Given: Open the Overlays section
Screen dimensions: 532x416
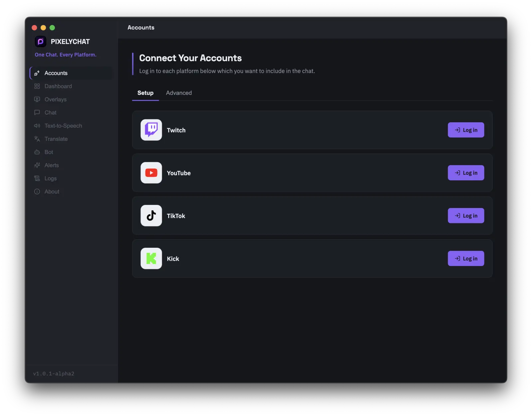Looking at the screenshot, I should coord(71,99).
